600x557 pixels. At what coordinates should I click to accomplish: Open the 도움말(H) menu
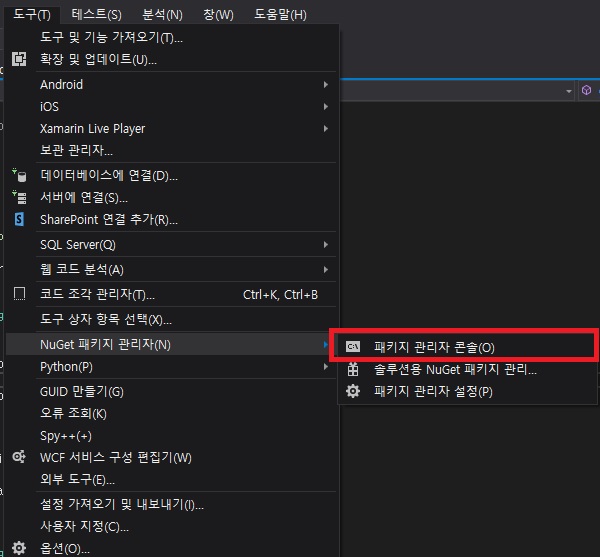coord(280,15)
